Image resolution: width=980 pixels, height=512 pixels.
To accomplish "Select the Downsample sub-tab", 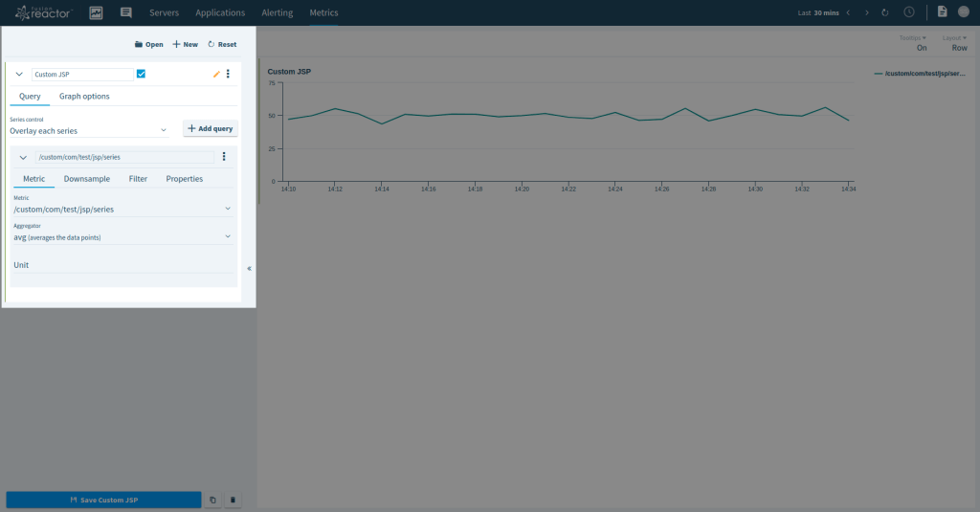I will click(87, 179).
